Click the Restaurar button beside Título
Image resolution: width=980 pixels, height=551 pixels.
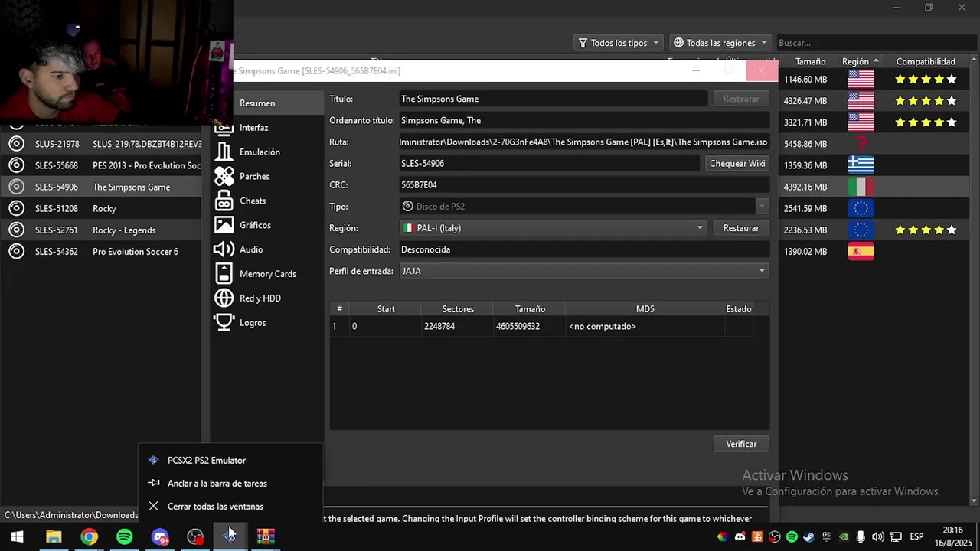pos(740,99)
